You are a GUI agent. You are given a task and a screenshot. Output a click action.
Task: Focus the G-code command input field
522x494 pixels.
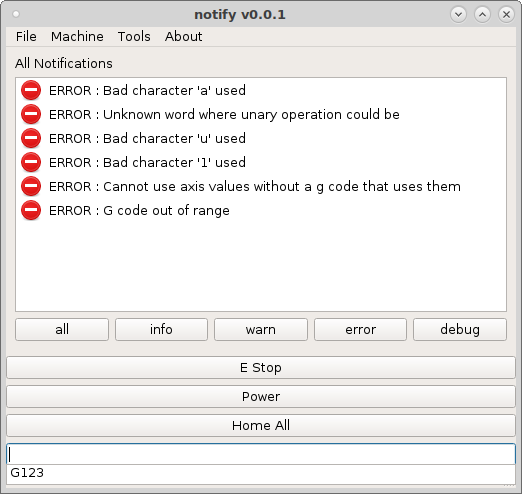click(261, 454)
